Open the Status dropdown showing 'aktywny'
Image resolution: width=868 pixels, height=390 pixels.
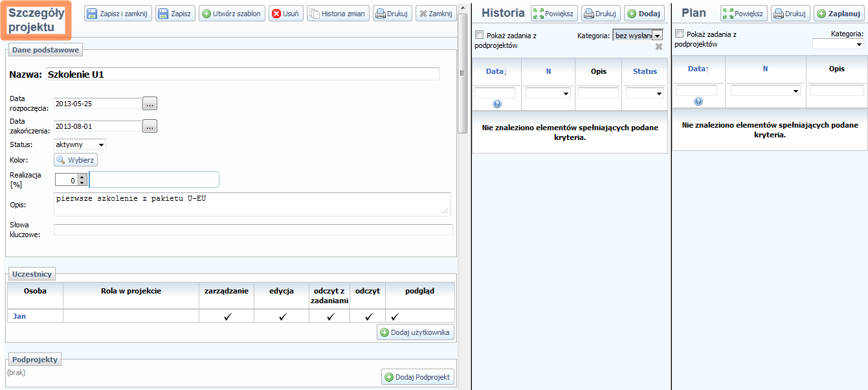pos(80,144)
